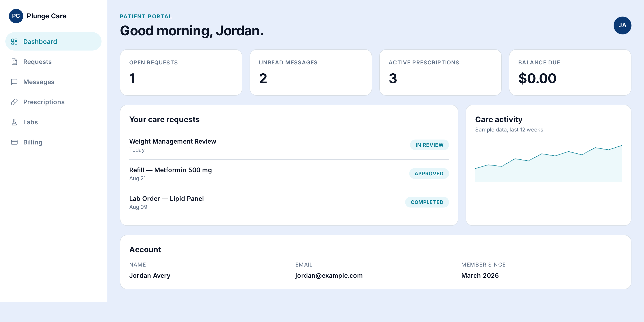Click the 'Aug 09' date text
644x322 pixels.
[x=138, y=207]
